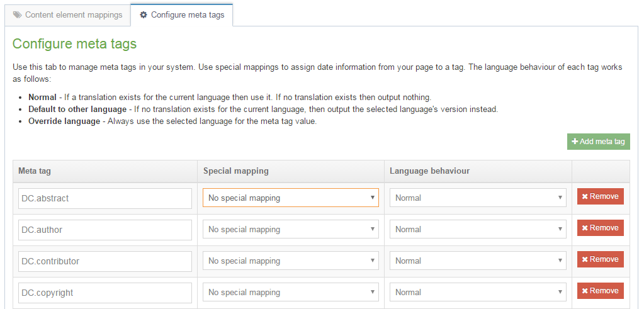The width and height of the screenshot is (644, 309).
Task: Open Special mapping dropdown for DC.copyright
Action: [290, 292]
